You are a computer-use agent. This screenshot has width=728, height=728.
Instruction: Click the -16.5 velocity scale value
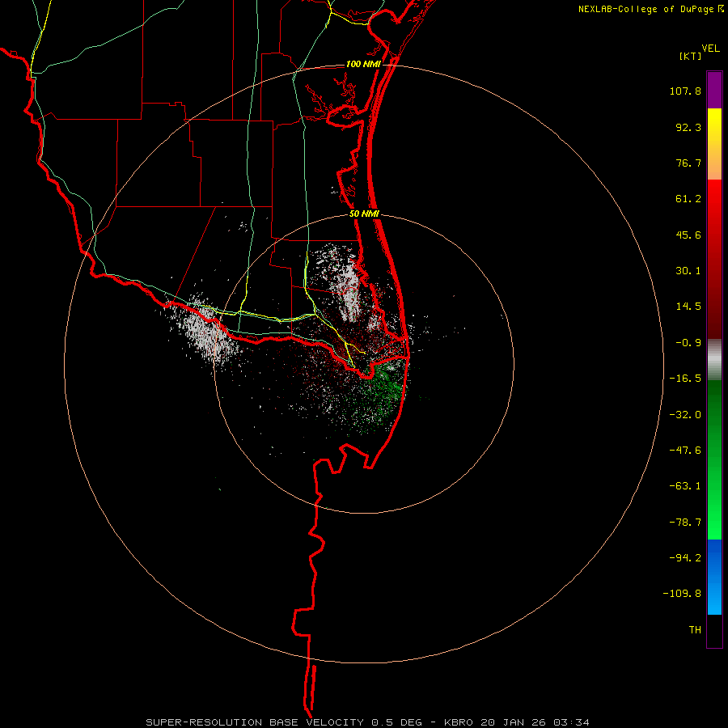coord(685,379)
